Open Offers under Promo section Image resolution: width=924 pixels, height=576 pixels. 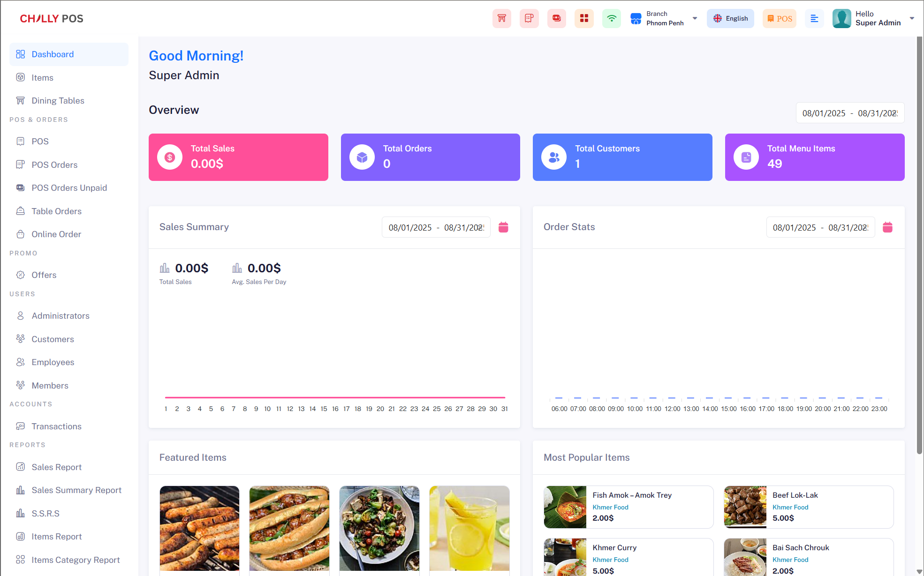[x=44, y=275]
